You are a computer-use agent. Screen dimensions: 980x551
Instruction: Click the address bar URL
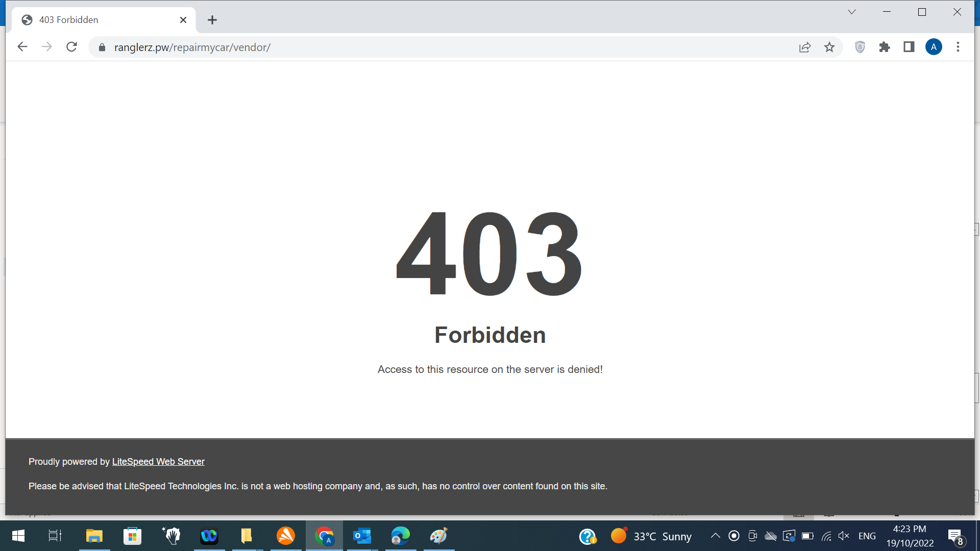coord(192,47)
